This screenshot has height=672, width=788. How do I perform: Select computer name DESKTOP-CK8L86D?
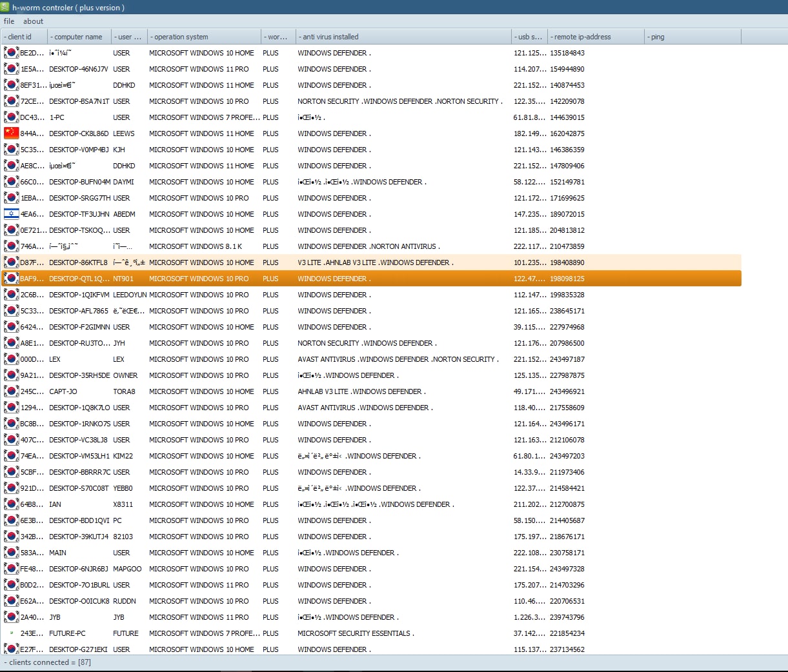(79, 133)
